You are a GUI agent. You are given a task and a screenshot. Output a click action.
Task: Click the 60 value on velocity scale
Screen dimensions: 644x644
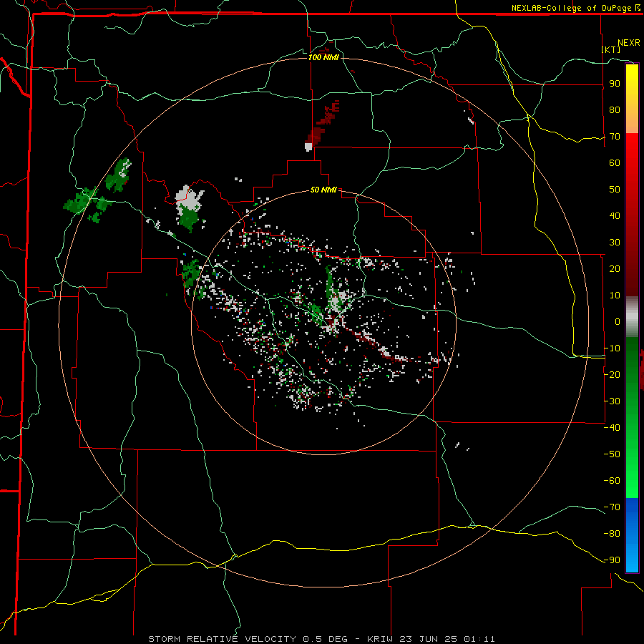[615, 163]
